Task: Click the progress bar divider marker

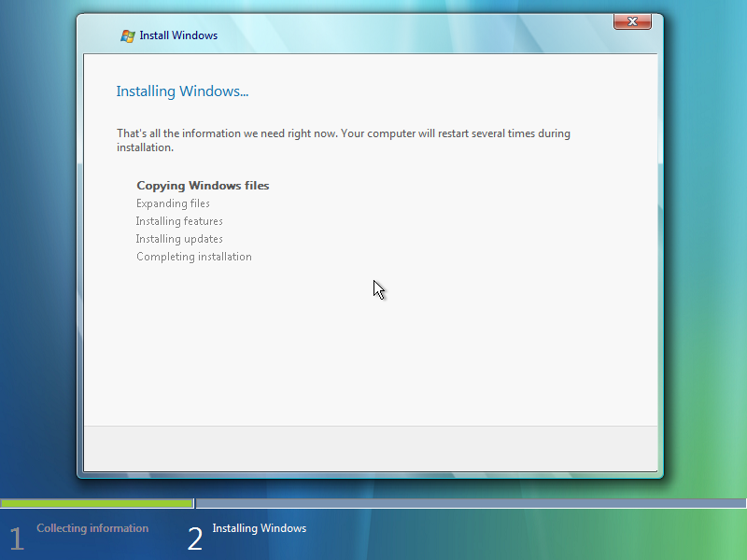Action: (194, 503)
